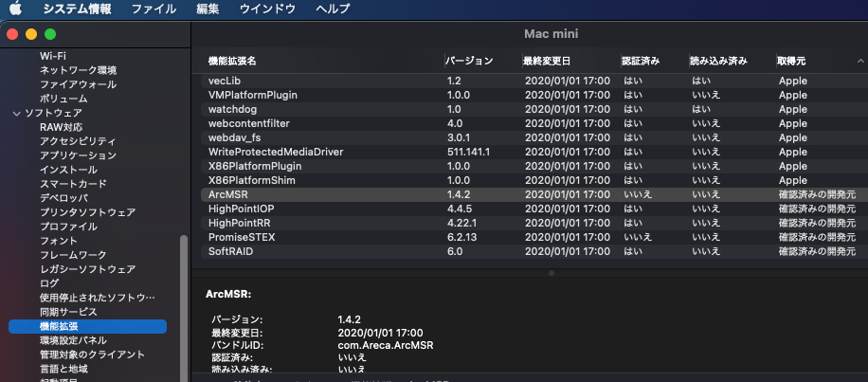The width and height of the screenshot is (868, 382).
Task: Select ファイアウォール in the sidebar
Action: click(x=78, y=84)
